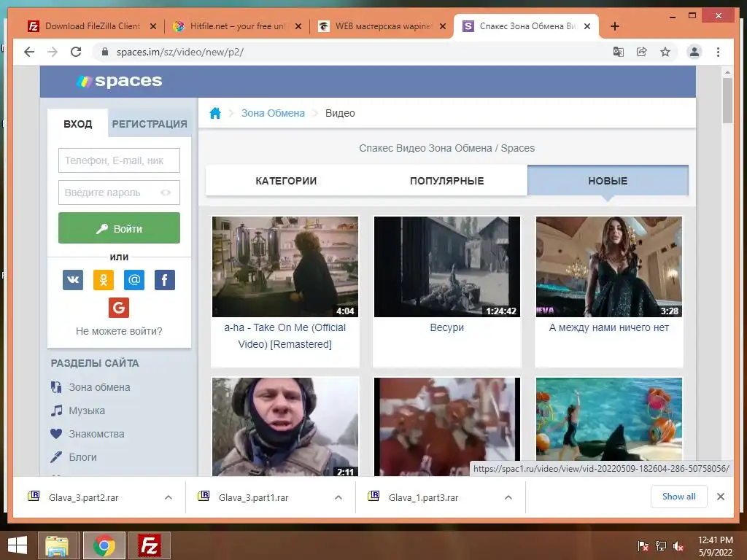Click muted volume tray icon
747x560 pixels.
[x=678, y=546]
